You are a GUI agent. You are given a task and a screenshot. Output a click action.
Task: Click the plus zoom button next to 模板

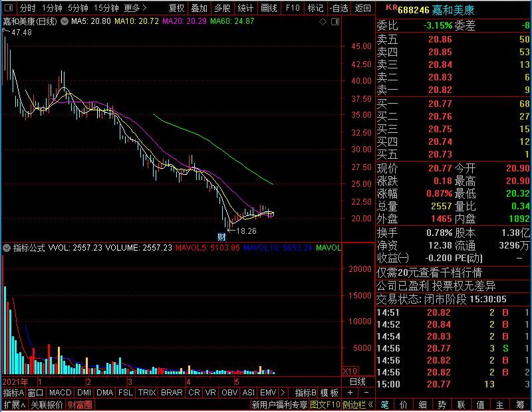[350, 393]
